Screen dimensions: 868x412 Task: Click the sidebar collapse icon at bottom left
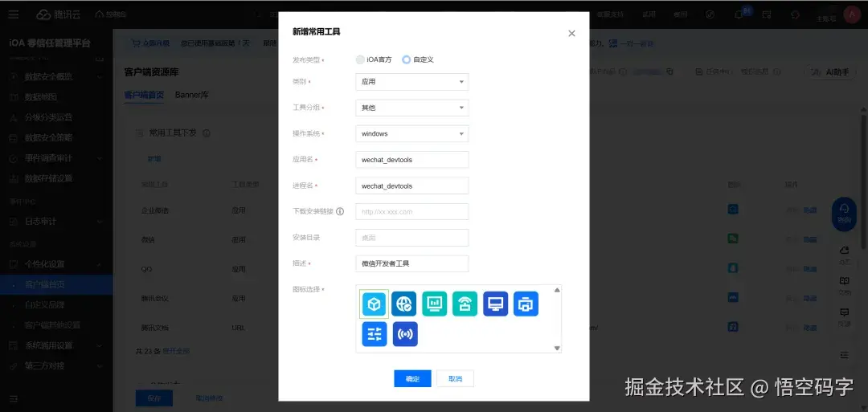point(14,398)
